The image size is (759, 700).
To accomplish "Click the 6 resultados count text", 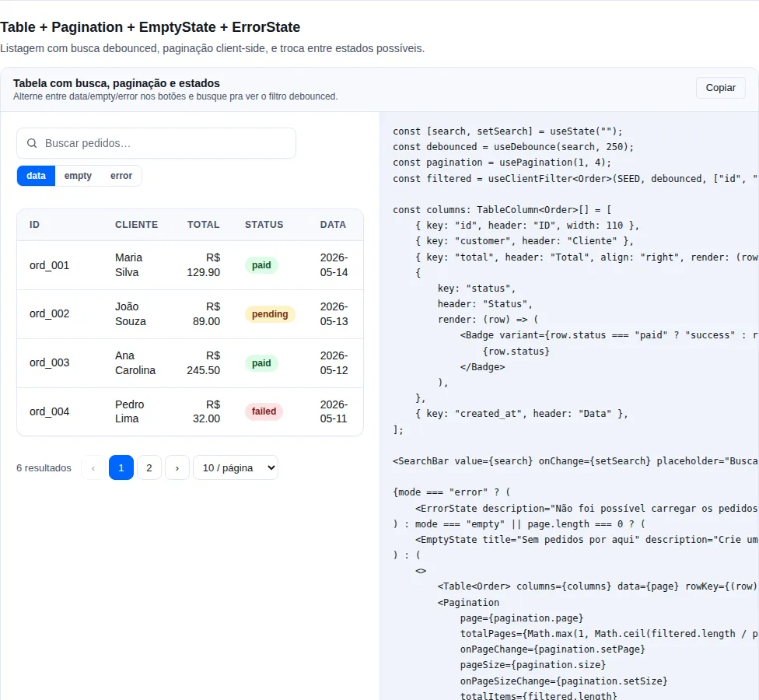I will coord(44,468).
